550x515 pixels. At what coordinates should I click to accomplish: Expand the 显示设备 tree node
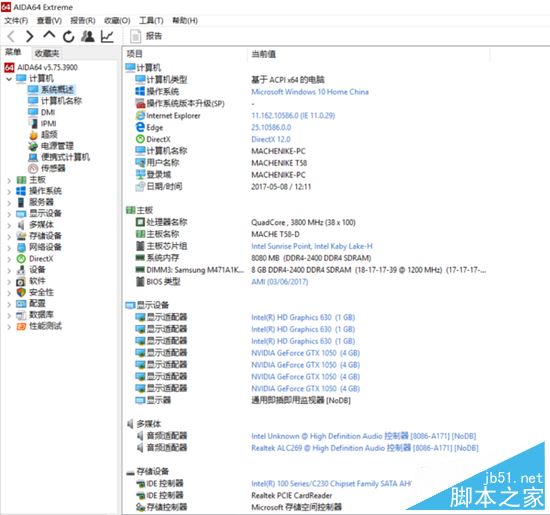(x=9, y=214)
